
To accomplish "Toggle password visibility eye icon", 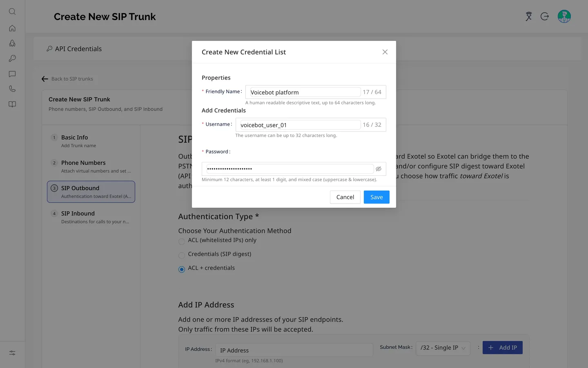I will 379,169.
